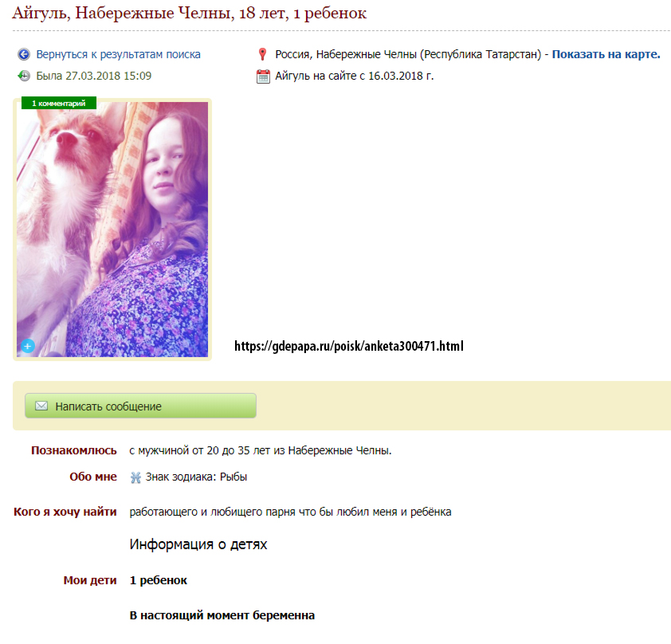671x644 pixels.
Task: Click "Написать сообщение" button
Action: [x=140, y=406]
